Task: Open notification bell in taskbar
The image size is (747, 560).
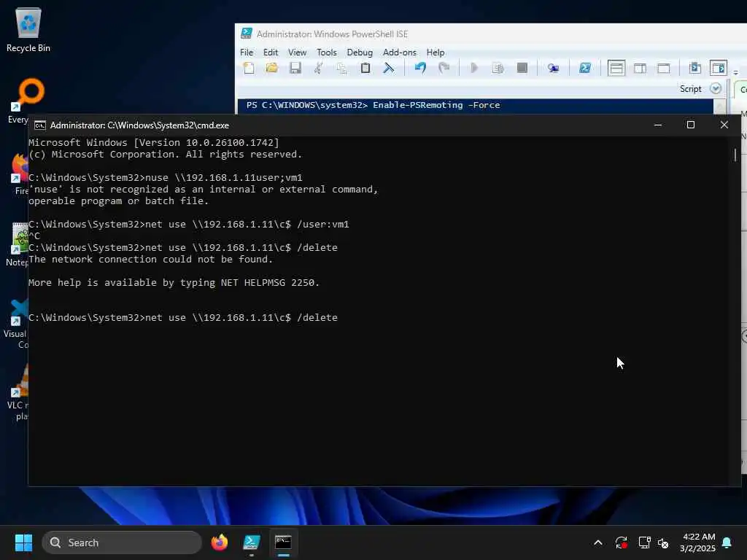Action: click(x=727, y=542)
